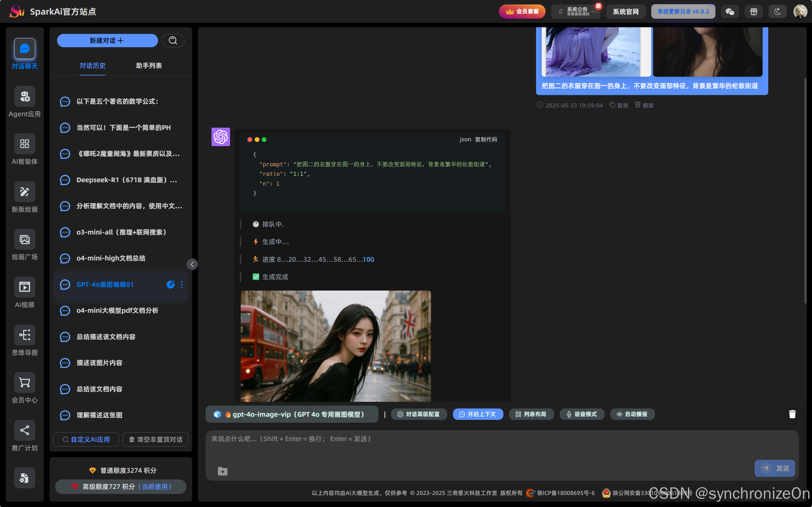The height and width of the screenshot is (507, 812).
Task: Select the 对话历史 tab
Action: point(92,66)
